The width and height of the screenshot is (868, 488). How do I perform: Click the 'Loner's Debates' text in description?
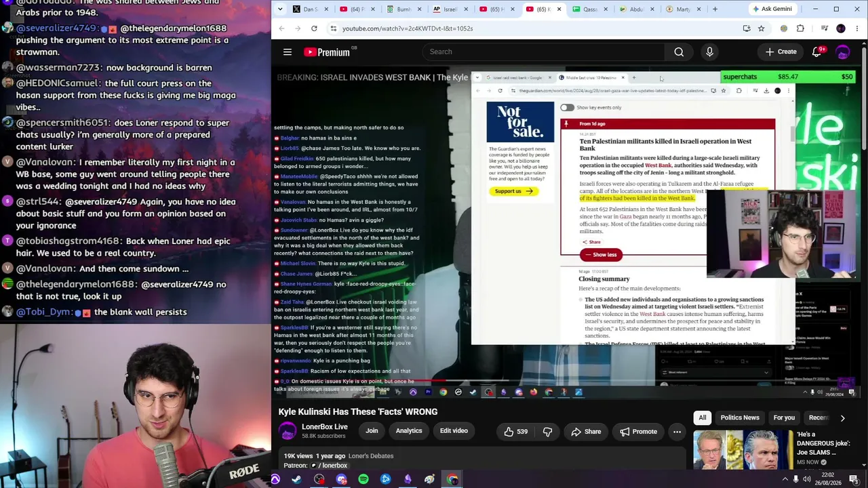(371, 456)
